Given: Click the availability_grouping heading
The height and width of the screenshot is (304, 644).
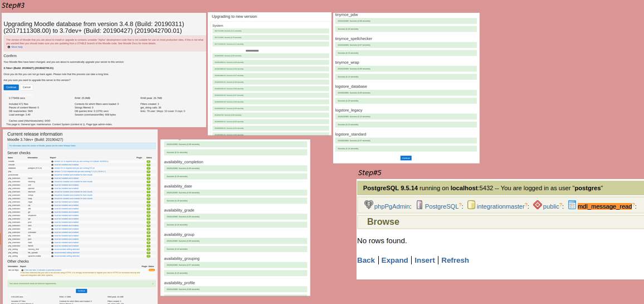Looking at the screenshot, I should (x=182, y=258).
